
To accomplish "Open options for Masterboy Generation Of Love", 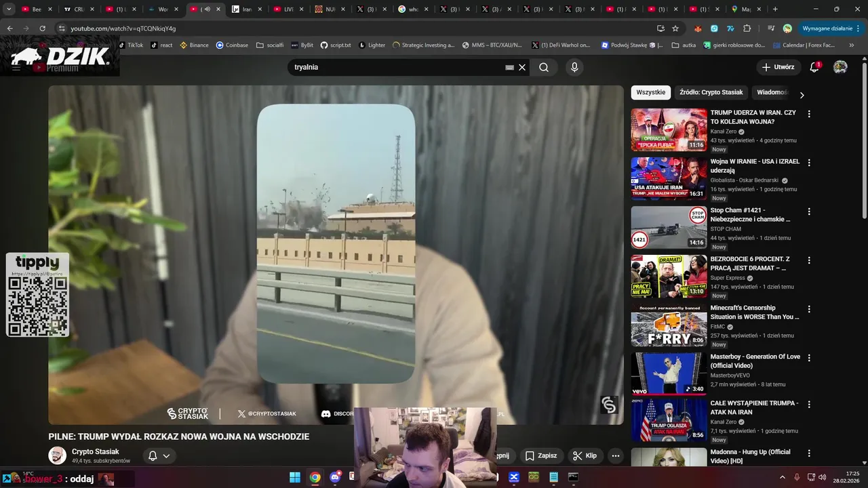I will 809,358.
